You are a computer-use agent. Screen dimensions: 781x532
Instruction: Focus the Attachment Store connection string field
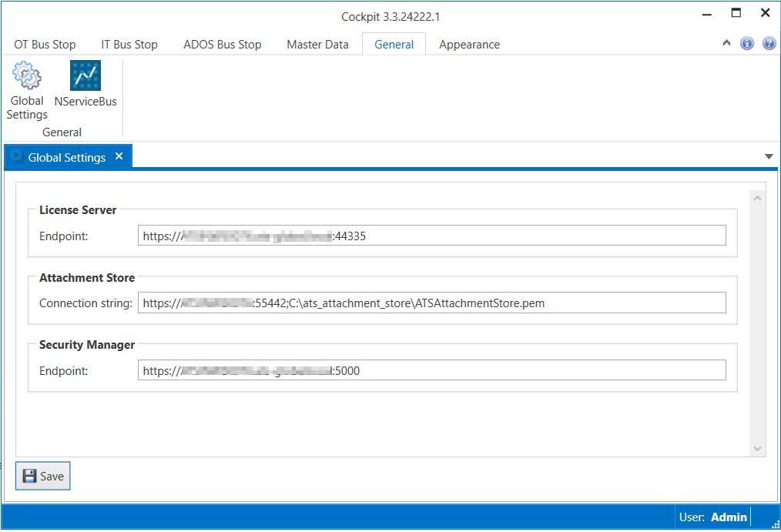coord(431,303)
